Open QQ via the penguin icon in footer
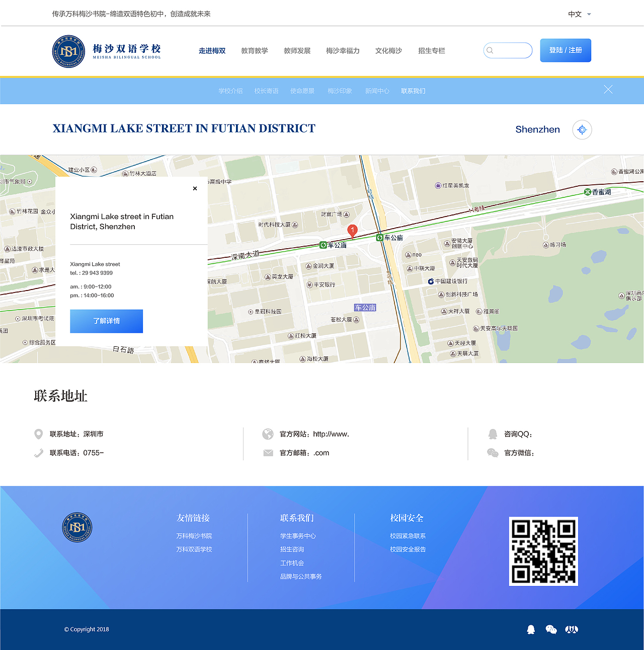 [x=531, y=629]
